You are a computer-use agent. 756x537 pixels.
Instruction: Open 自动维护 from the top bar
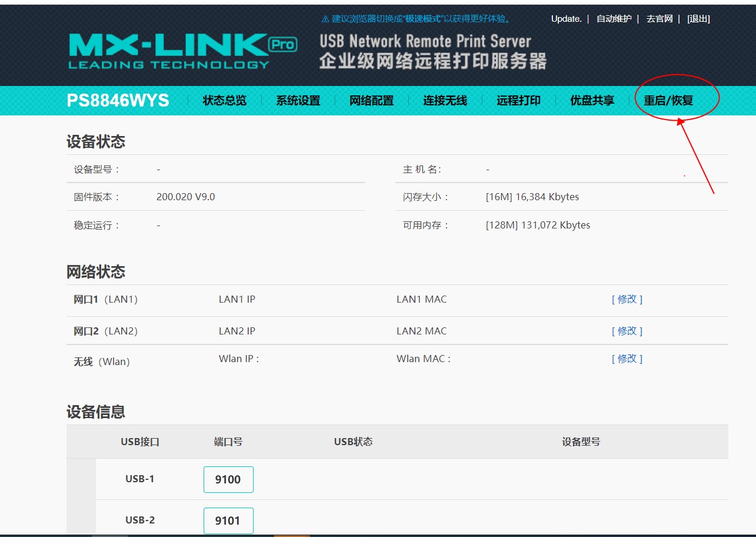pos(614,18)
